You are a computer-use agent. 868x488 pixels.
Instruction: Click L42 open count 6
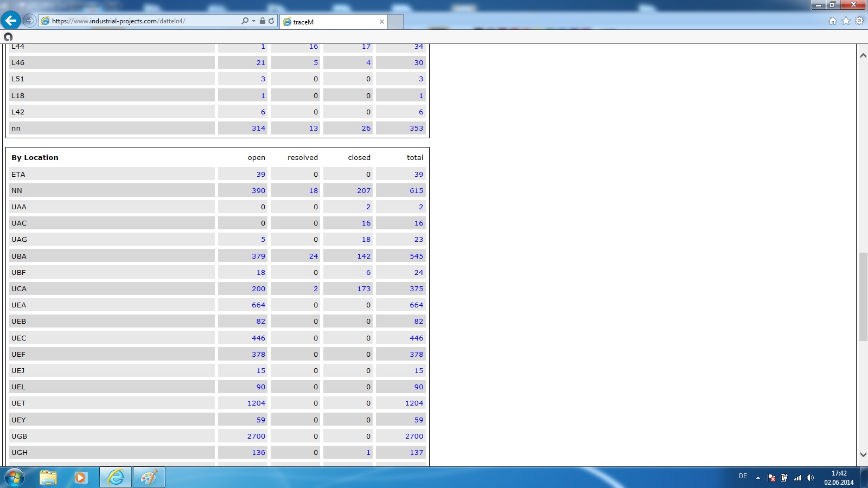pyautogui.click(x=263, y=112)
